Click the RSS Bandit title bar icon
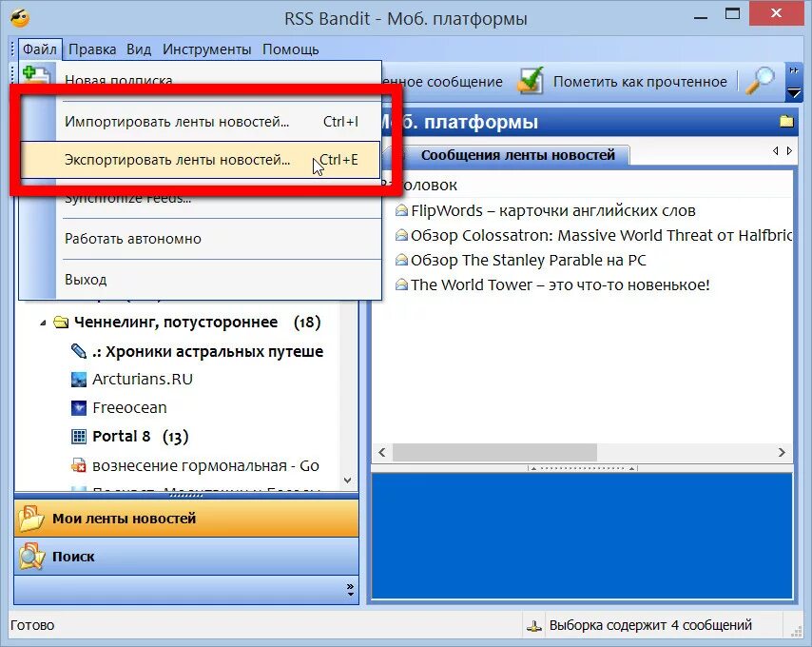Image resolution: width=812 pixels, height=647 pixels. [x=20, y=18]
